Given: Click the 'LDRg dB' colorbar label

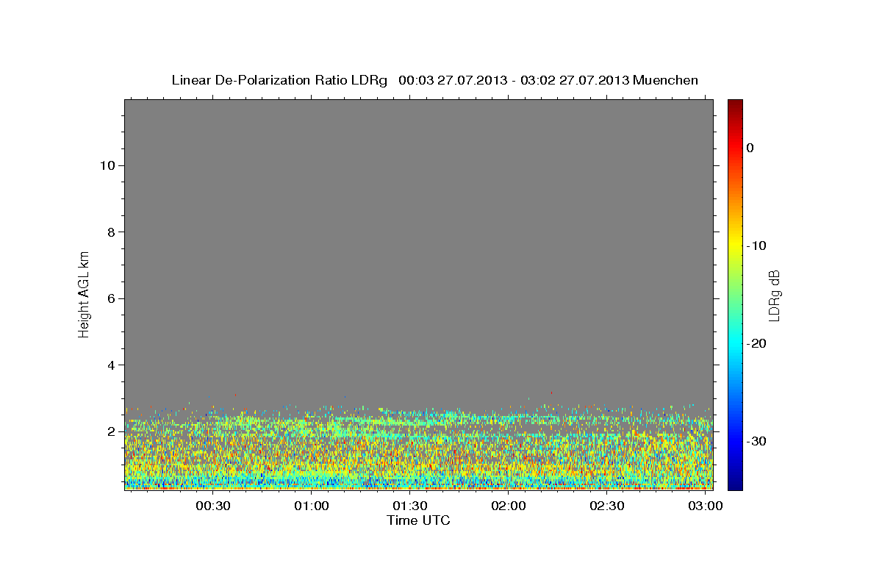Looking at the screenshot, I should coord(773,295).
